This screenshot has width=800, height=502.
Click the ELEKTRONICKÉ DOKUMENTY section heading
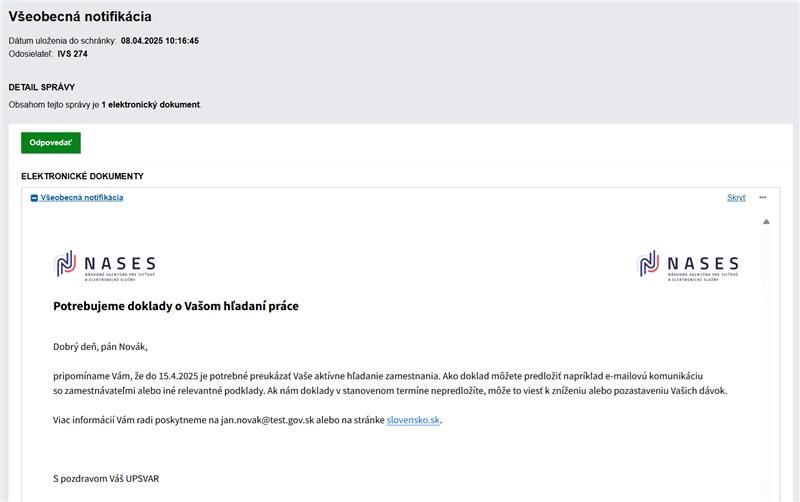point(82,176)
